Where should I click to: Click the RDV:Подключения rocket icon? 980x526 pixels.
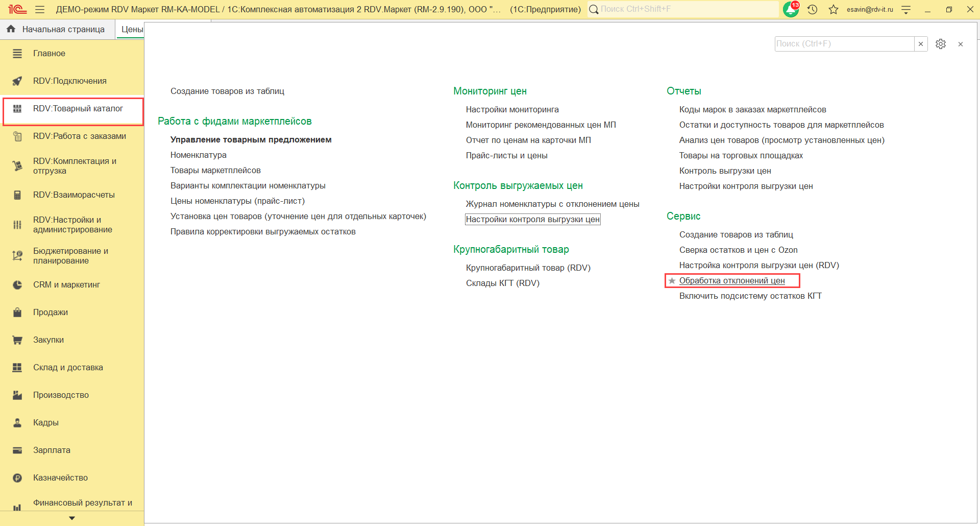[x=17, y=81]
